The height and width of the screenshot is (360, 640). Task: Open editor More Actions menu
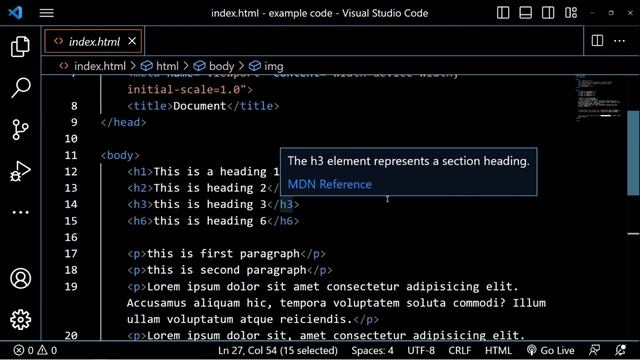click(x=619, y=41)
